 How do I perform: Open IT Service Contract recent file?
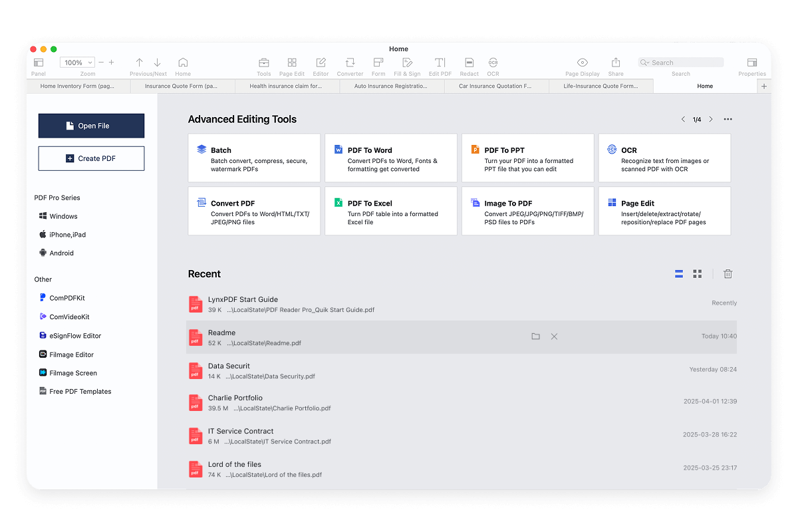[x=462, y=436]
